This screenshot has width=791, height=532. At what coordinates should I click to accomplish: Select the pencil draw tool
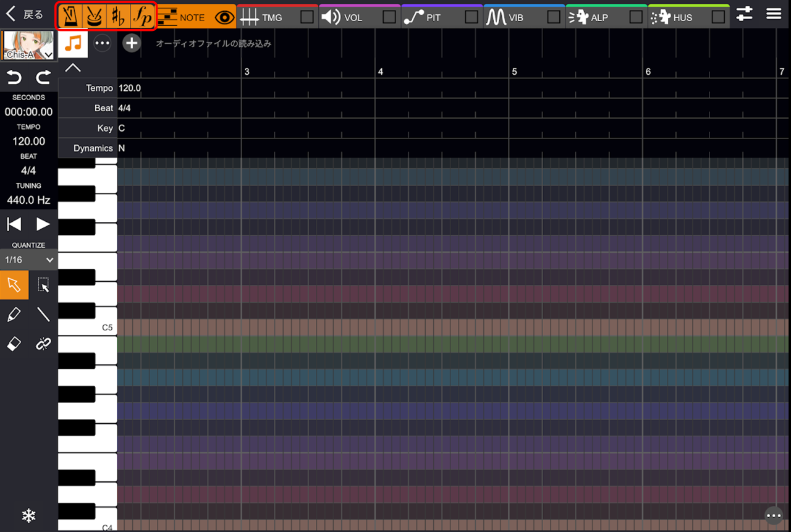[14, 315]
